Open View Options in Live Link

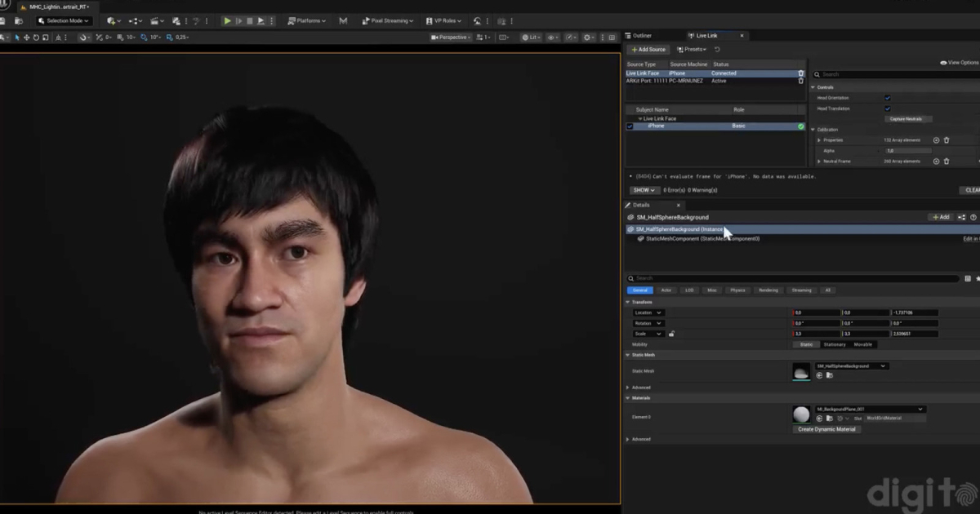(x=959, y=63)
